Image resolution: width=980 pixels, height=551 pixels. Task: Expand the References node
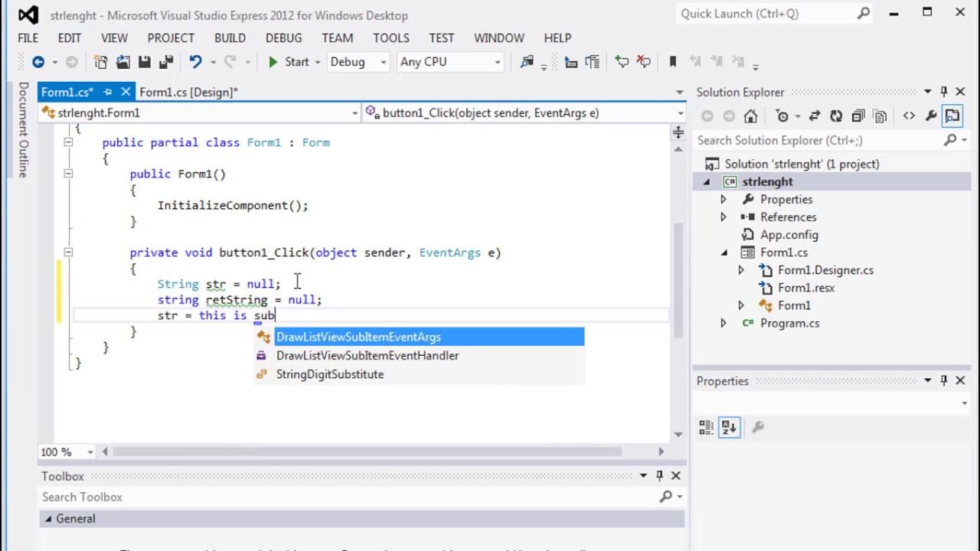(724, 217)
